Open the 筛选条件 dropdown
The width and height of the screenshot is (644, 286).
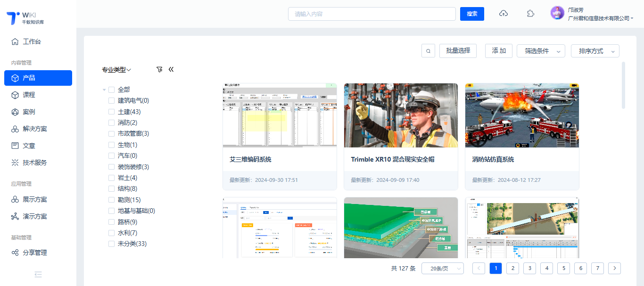pyautogui.click(x=541, y=51)
